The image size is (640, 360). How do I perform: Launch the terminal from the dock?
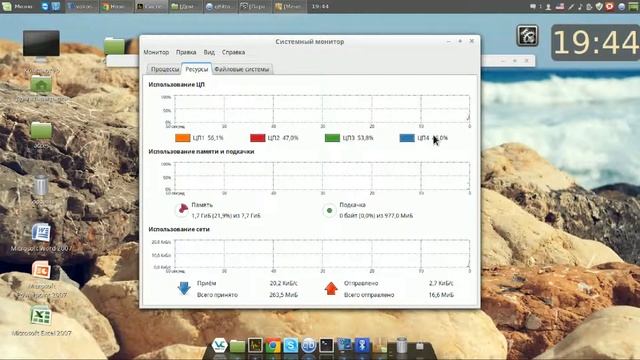[x=326, y=345]
